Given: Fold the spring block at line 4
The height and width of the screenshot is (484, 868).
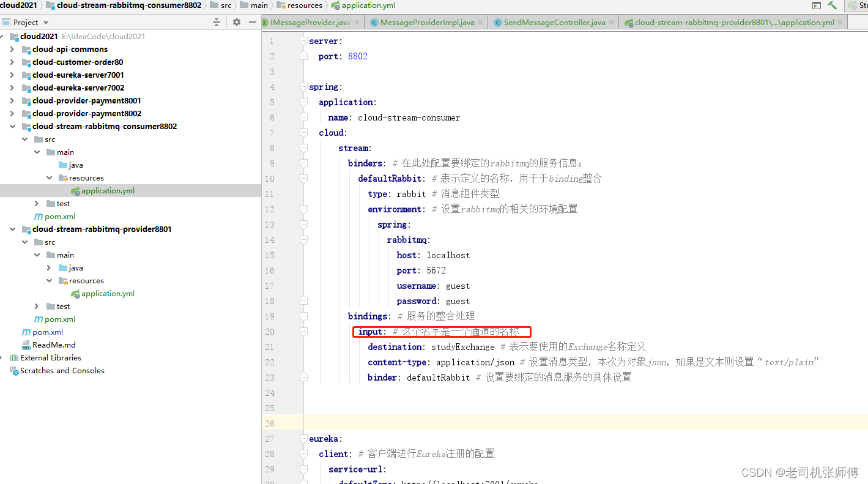Looking at the screenshot, I should tap(303, 87).
